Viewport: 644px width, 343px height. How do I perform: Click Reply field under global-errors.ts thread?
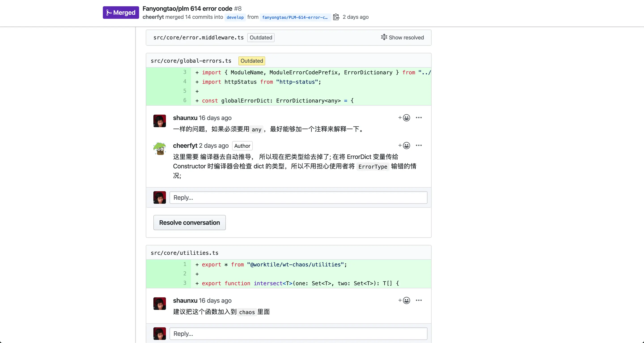[x=298, y=197]
